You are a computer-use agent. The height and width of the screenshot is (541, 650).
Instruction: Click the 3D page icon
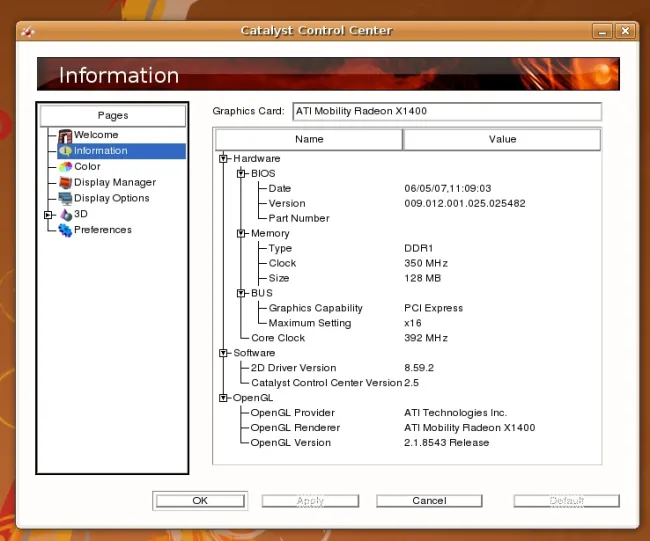[65, 214]
